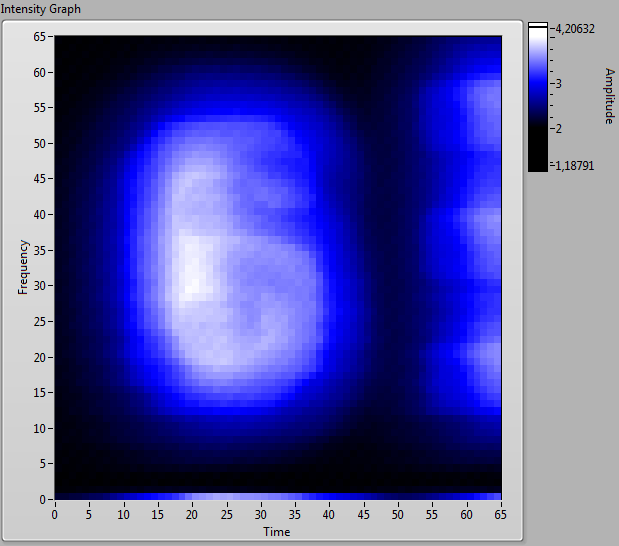This screenshot has width=619, height=546.
Task: Click Frequency axis value 40
Action: [x=39, y=215]
